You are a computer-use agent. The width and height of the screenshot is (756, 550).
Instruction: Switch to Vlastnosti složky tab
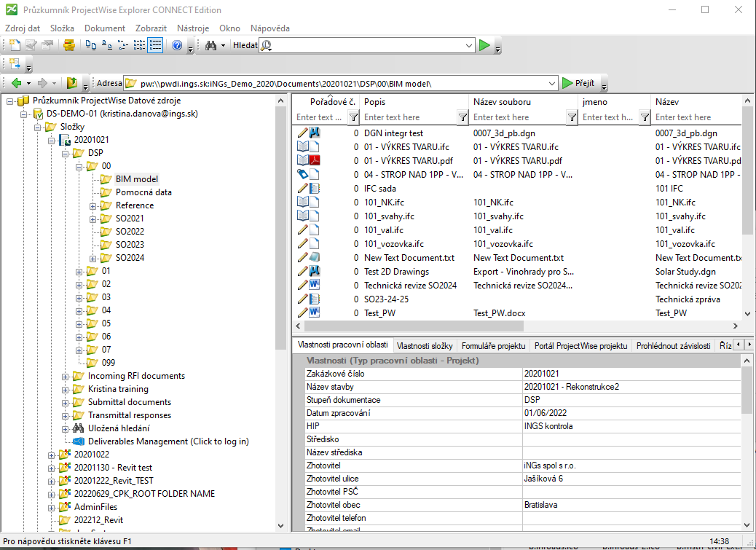[425, 346]
